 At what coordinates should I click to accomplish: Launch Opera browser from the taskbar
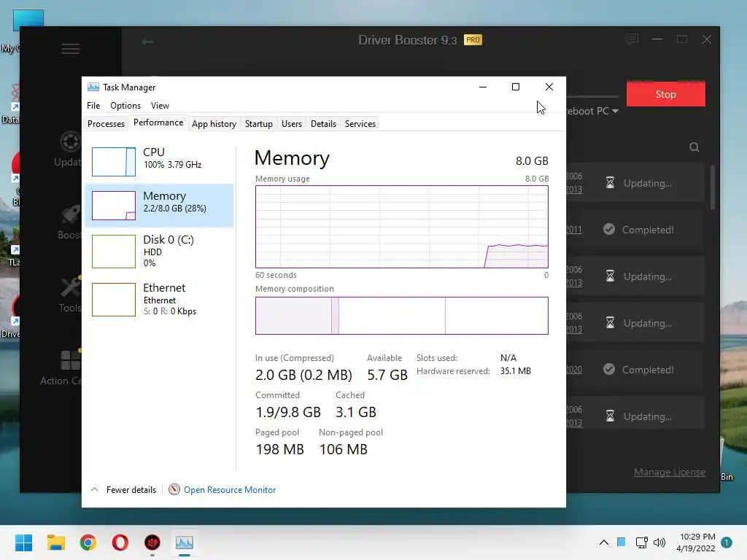[x=120, y=542]
